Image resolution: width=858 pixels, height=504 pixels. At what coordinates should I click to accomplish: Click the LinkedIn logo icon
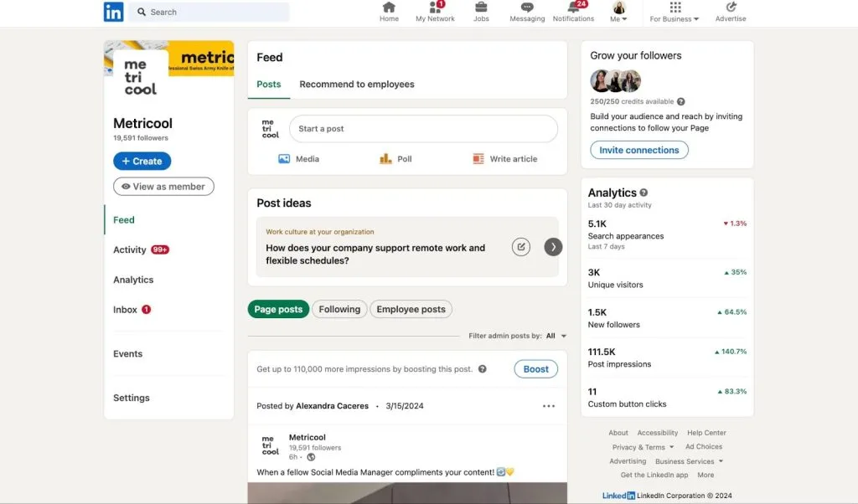tap(114, 12)
